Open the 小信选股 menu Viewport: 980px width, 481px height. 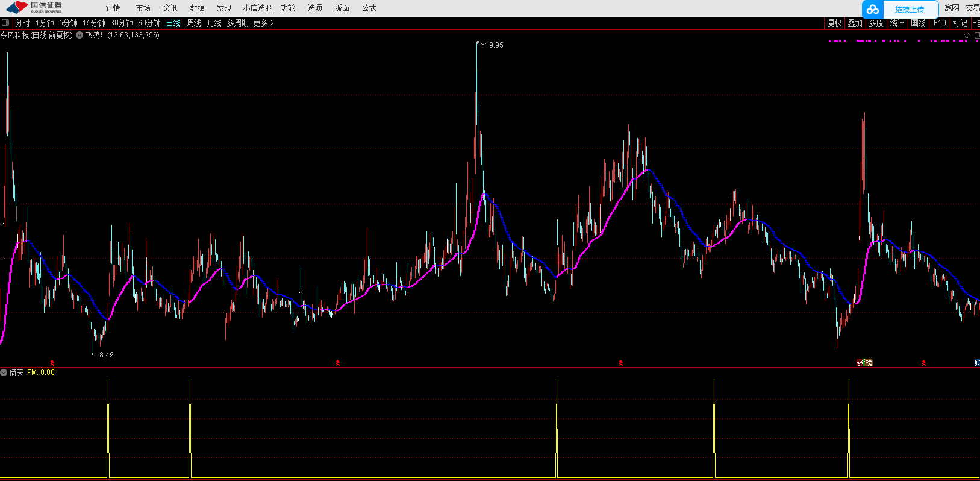(257, 8)
